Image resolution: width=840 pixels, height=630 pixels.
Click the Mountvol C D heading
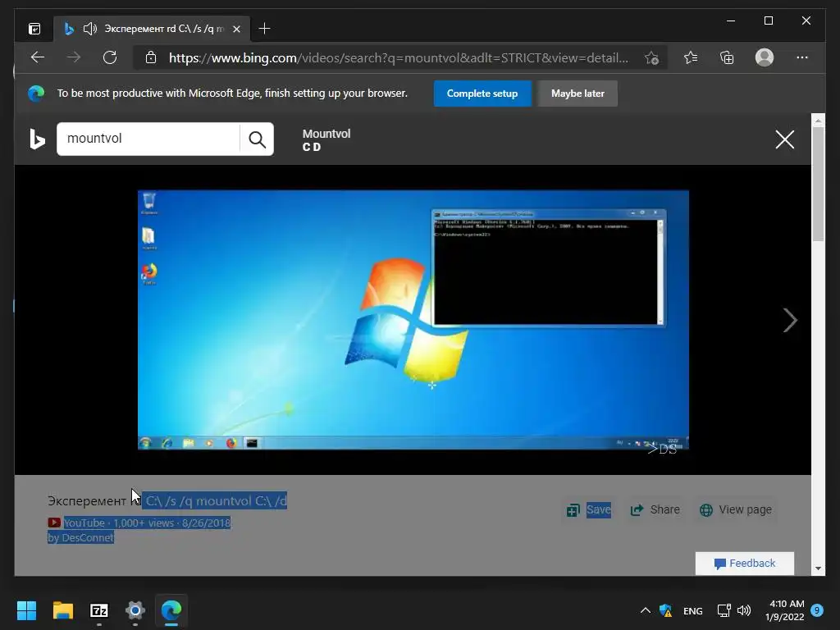(326, 139)
